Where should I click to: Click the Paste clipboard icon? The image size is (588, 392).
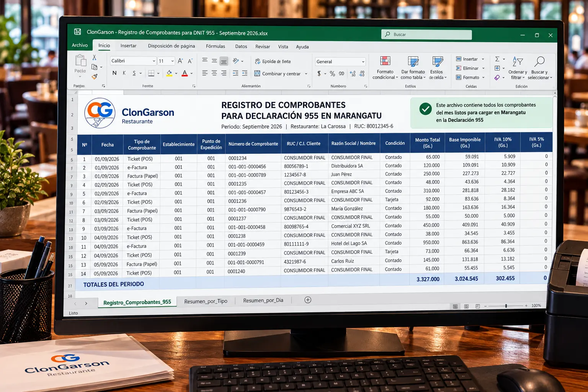(x=80, y=60)
